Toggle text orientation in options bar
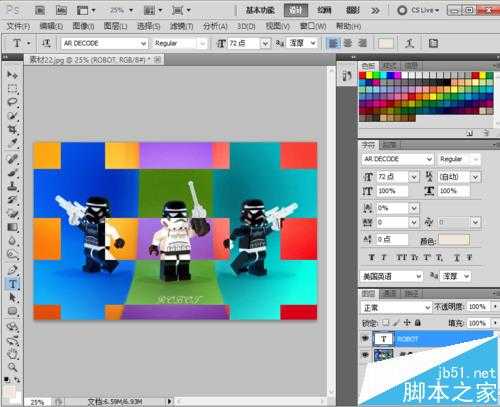 (x=46, y=43)
